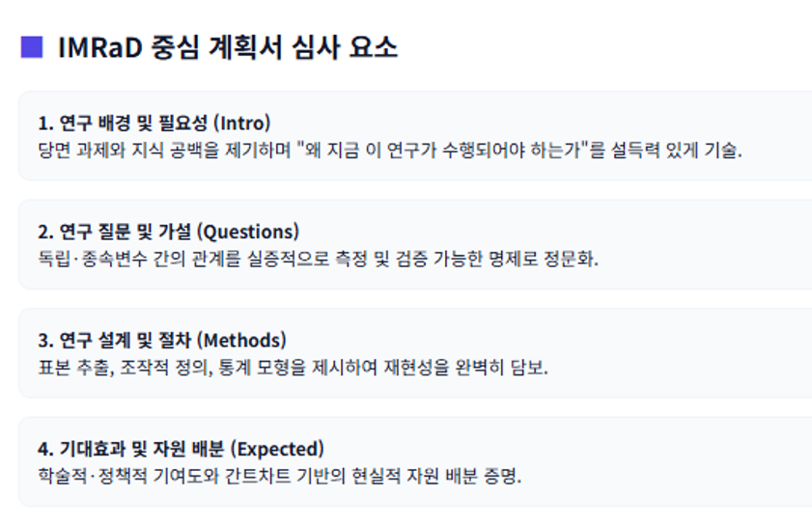Click the phrase 재현성을 완벽히 담보
The height and width of the screenshot is (522, 812).
(463, 368)
